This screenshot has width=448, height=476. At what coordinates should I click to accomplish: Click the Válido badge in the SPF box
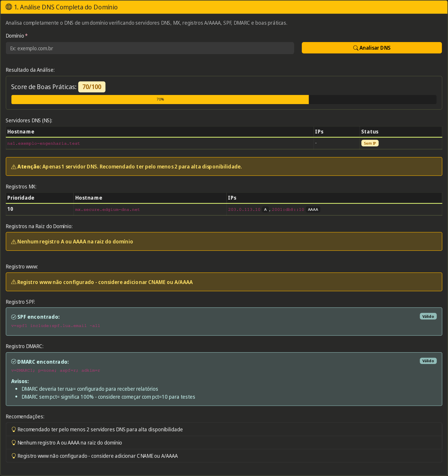[x=428, y=316]
